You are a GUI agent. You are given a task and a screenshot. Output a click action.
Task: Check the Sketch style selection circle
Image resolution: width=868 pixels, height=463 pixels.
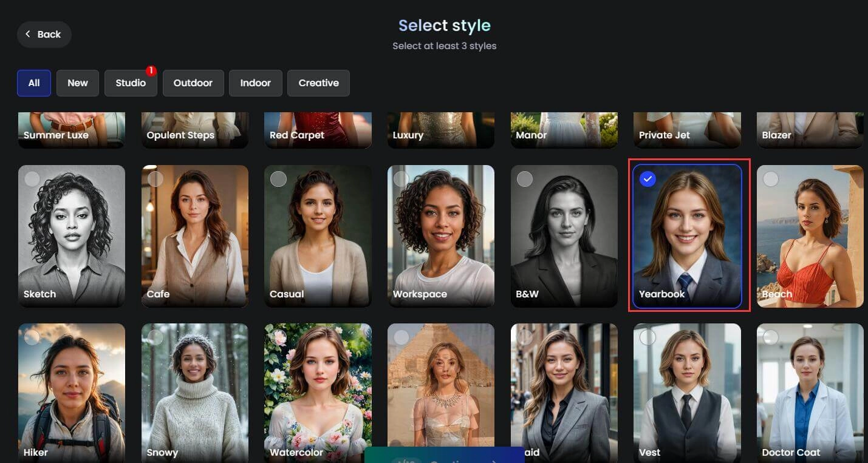32,179
